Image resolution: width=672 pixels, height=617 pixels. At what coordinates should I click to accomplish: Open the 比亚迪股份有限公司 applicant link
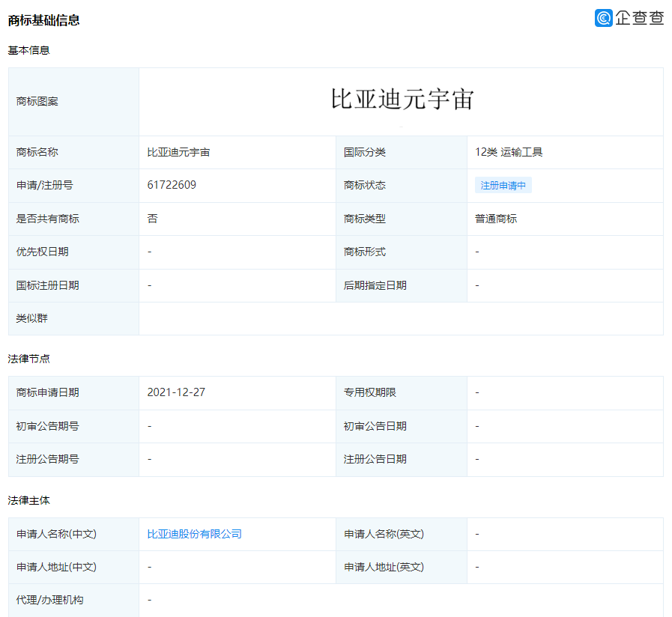[194, 534]
